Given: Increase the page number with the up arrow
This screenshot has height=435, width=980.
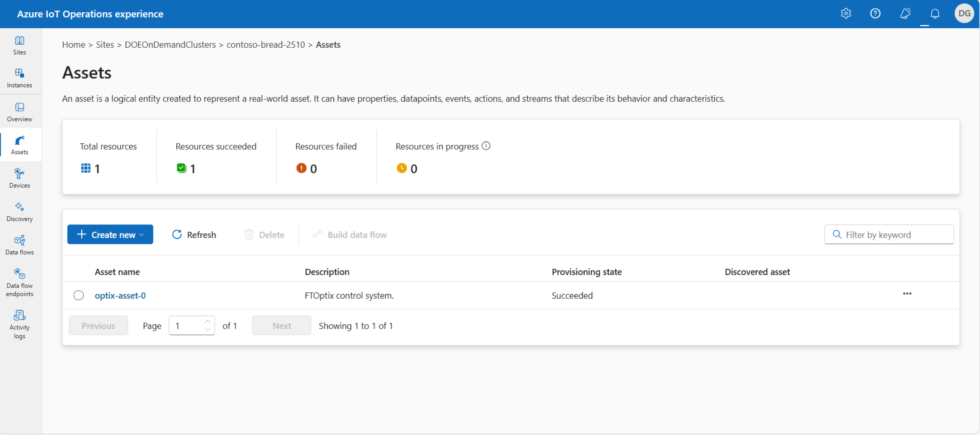Looking at the screenshot, I should [207, 322].
